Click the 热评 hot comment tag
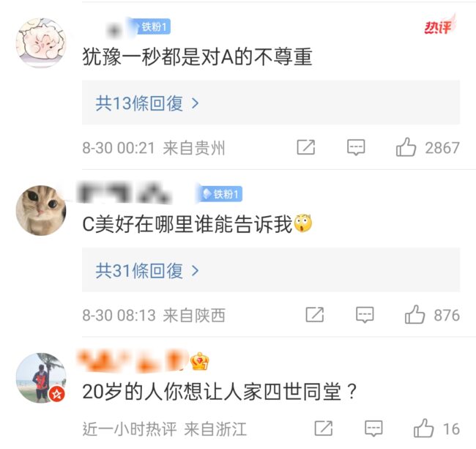476x449 pixels. (439, 25)
